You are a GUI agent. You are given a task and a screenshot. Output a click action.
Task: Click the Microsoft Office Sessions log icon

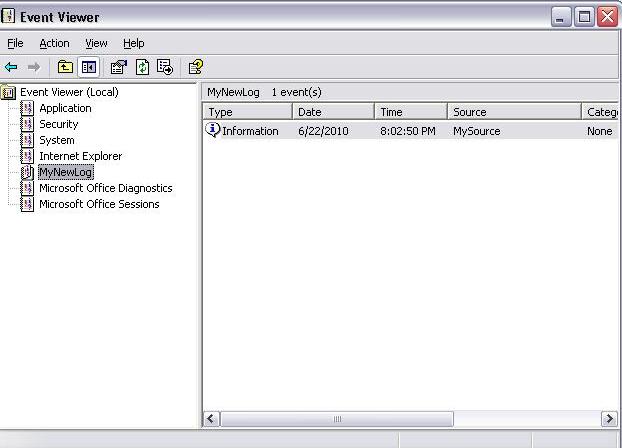[27, 204]
